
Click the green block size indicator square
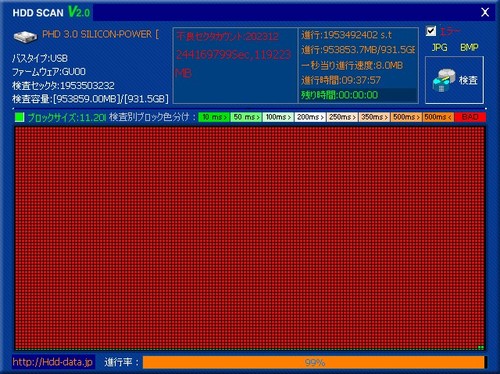[20, 117]
